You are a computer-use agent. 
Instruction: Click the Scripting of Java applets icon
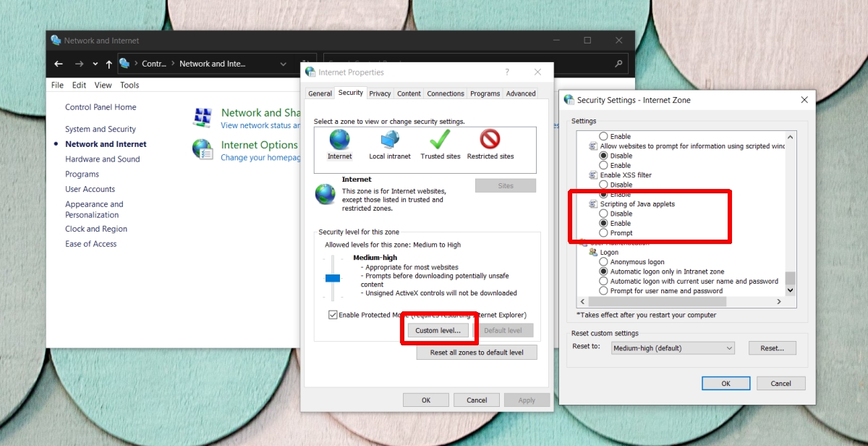pos(594,204)
